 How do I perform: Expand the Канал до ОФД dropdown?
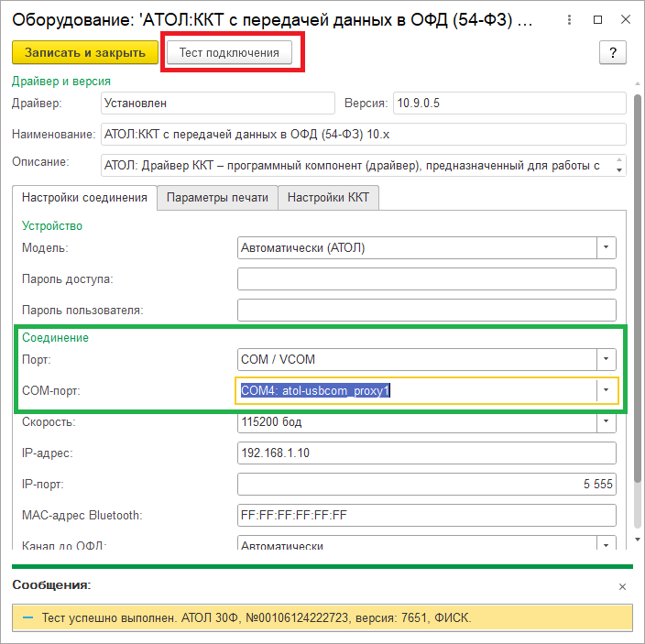606,545
